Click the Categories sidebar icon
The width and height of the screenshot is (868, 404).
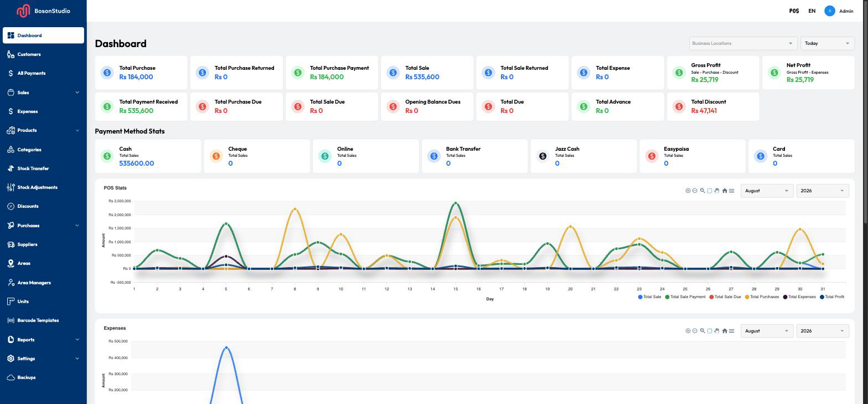(11, 150)
